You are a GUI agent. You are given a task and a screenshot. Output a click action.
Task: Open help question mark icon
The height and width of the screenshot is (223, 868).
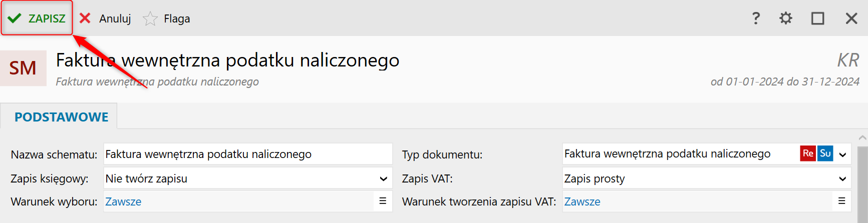click(756, 18)
